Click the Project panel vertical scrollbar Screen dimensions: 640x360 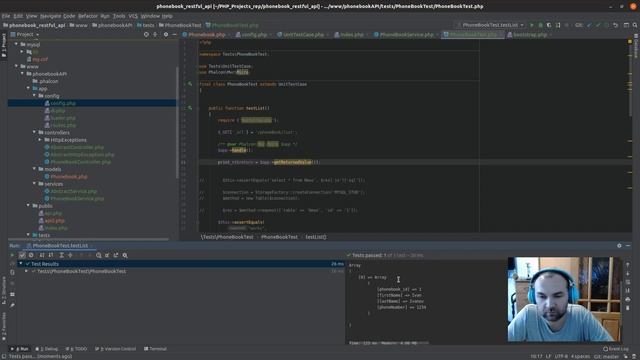tap(177, 122)
